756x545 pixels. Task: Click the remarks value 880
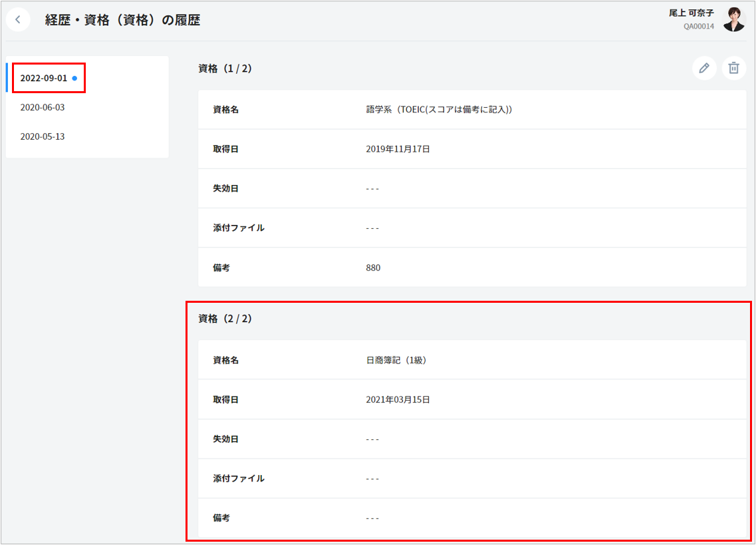[x=373, y=268]
